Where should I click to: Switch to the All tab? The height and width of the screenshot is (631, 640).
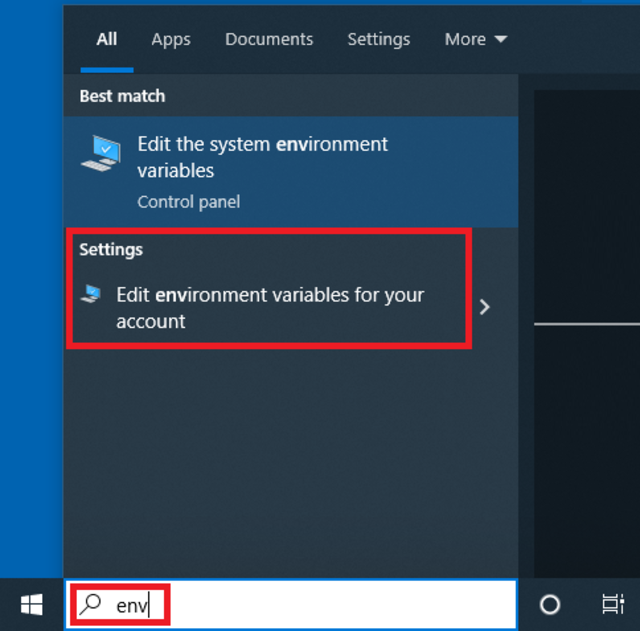107,39
